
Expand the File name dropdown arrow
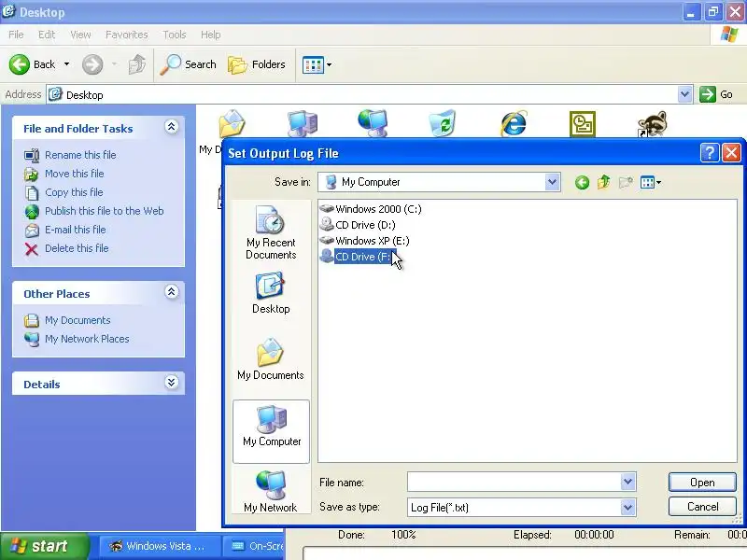tap(627, 482)
